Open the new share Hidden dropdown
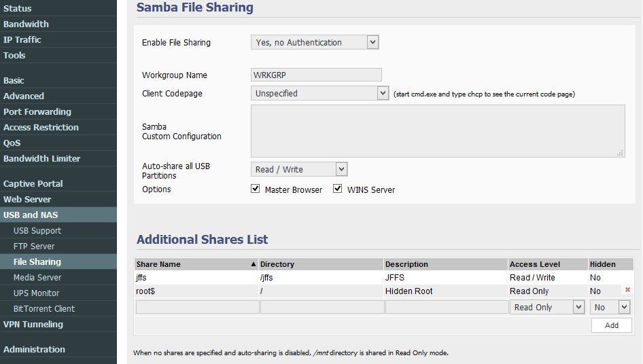Viewport: 643px width, 364px height. click(610, 307)
